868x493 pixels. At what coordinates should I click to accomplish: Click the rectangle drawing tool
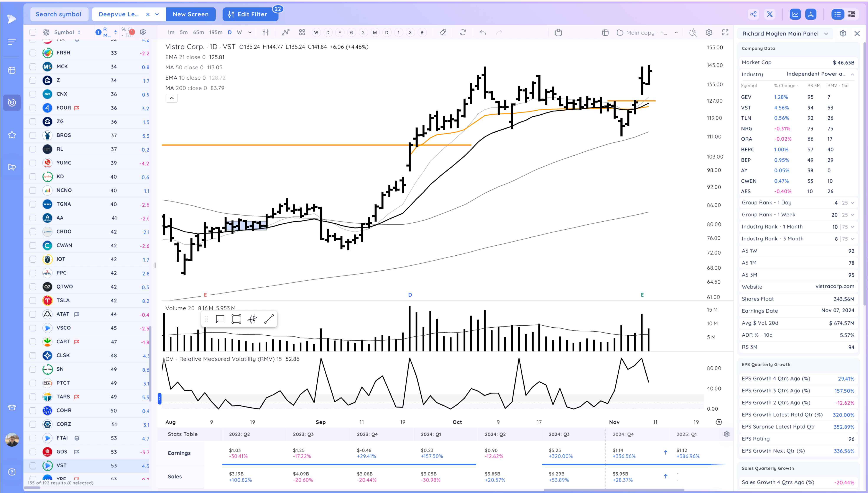click(x=236, y=319)
